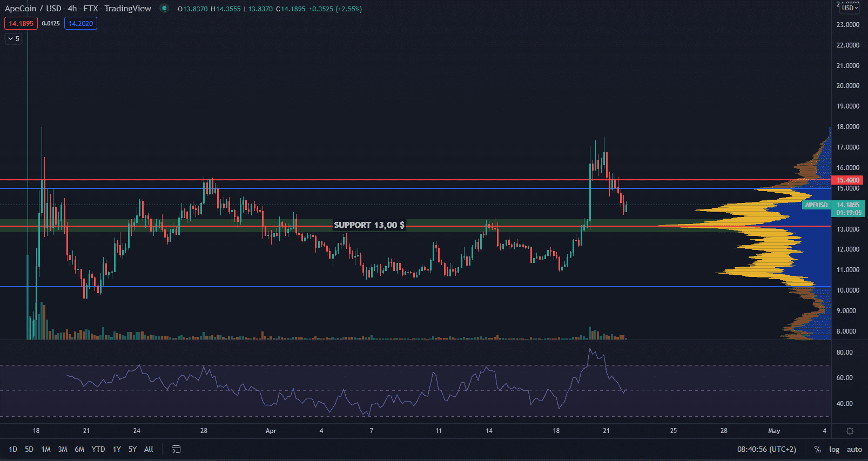This screenshot has height=461, width=868.
Task: Toggle auto scale option
Action: [x=854, y=449]
